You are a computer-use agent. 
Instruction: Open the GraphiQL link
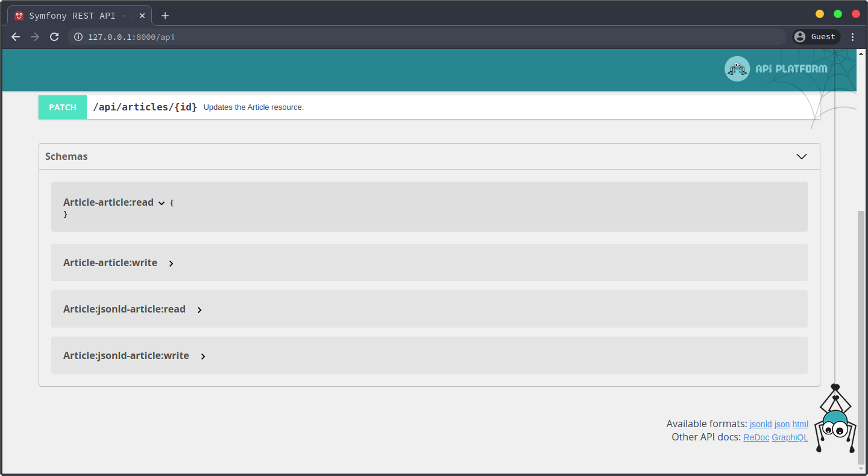(790, 437)
